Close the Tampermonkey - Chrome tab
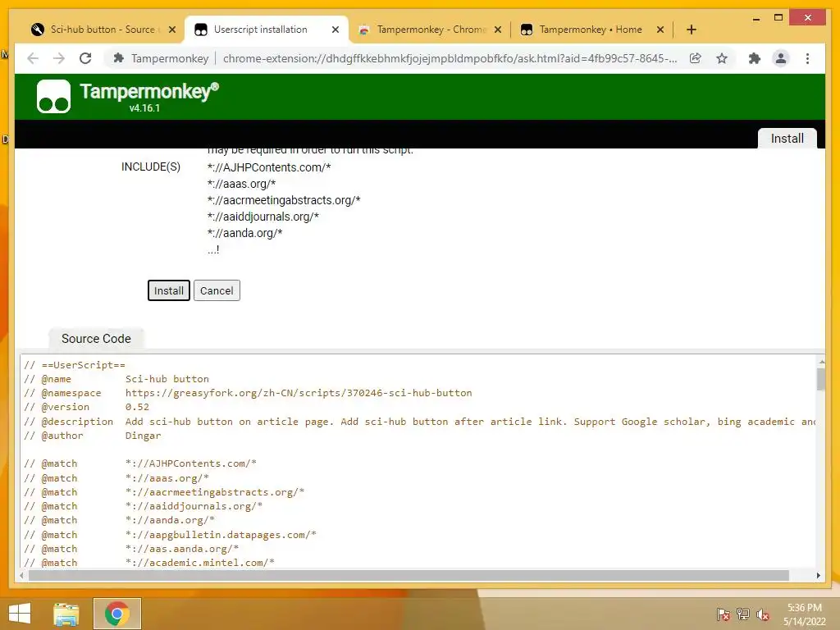Viewport: 840px width, 630px height. tap(498, 30)
